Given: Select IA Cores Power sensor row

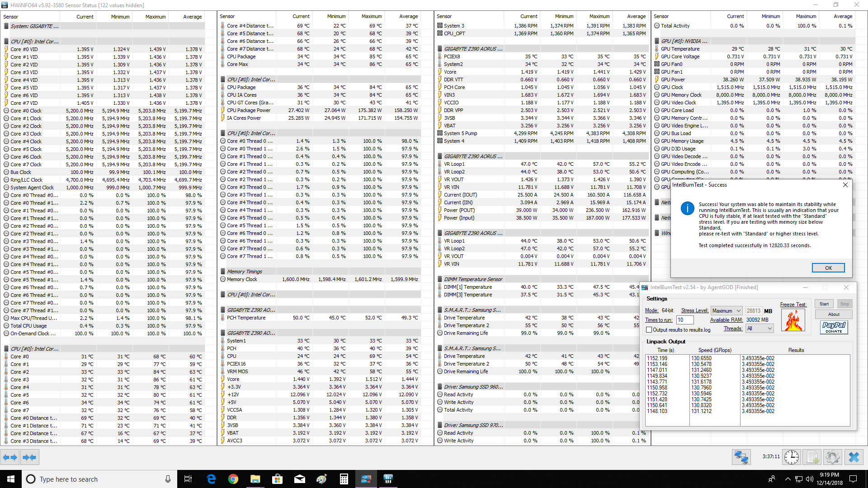Looking at the screenshot, I should tap(320, 118).
